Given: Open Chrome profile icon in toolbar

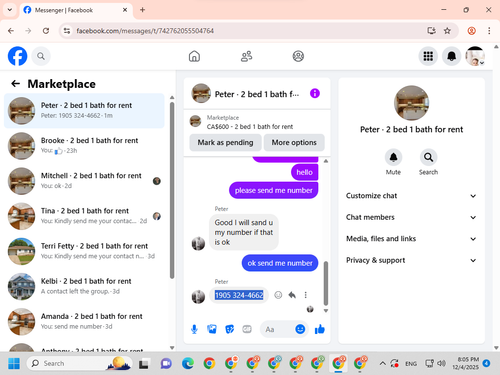Looking at the screenshot, I should 471,31.
